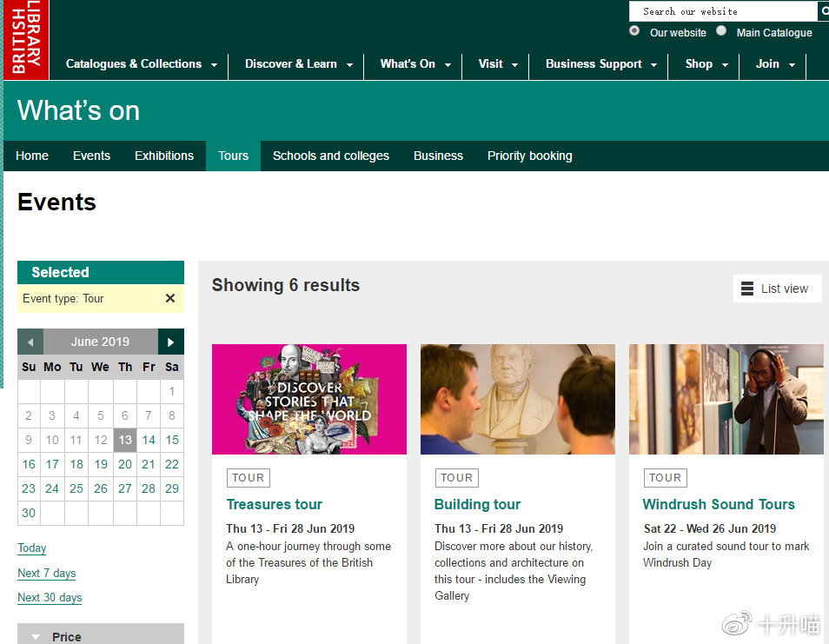Click the TOUR tag on Treasures tour

[248, 478]
